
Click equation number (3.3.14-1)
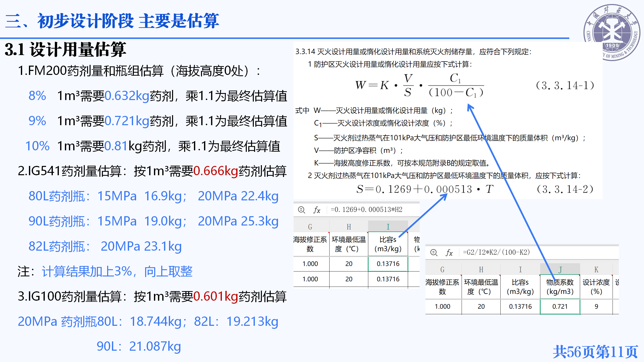point(565,85)
